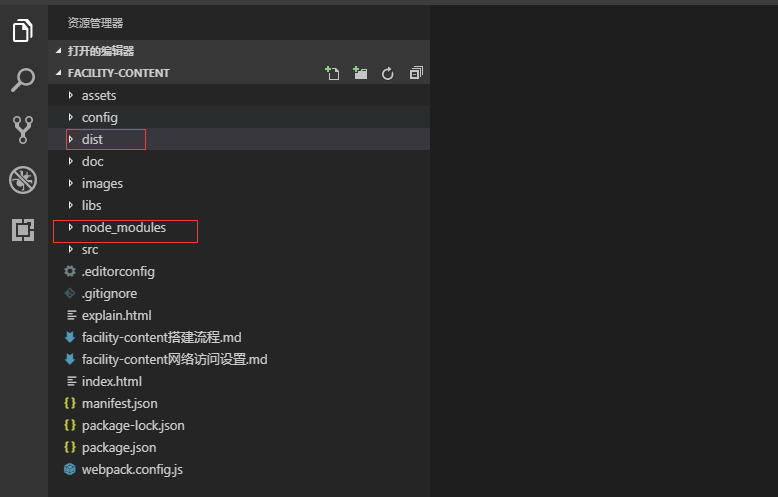This screenshot has width=778, height=497.
Task: Collapse the FACILITY-CONTENT section arrow
Action: 59,73
